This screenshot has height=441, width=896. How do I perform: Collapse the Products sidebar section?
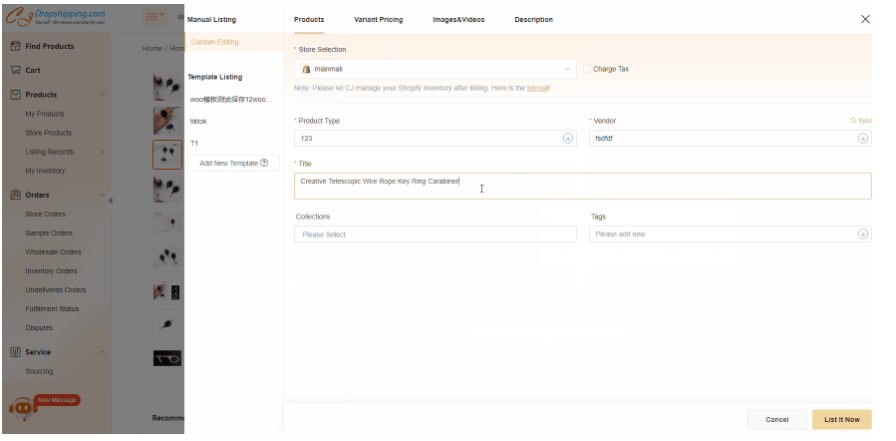point(102,95)
